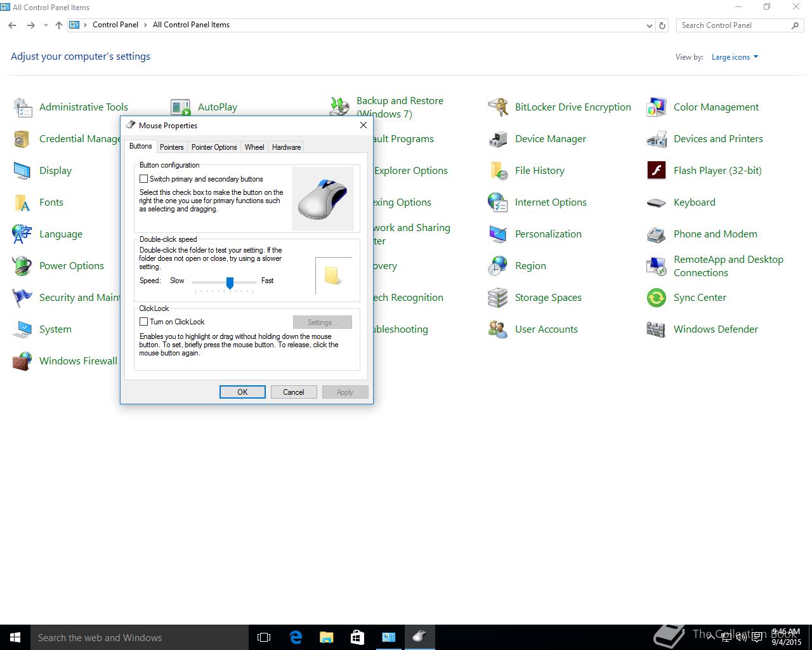Open the Devices and Printers icon
The width and height of the screenshot is (812, 650).
(x=657, y=139)
